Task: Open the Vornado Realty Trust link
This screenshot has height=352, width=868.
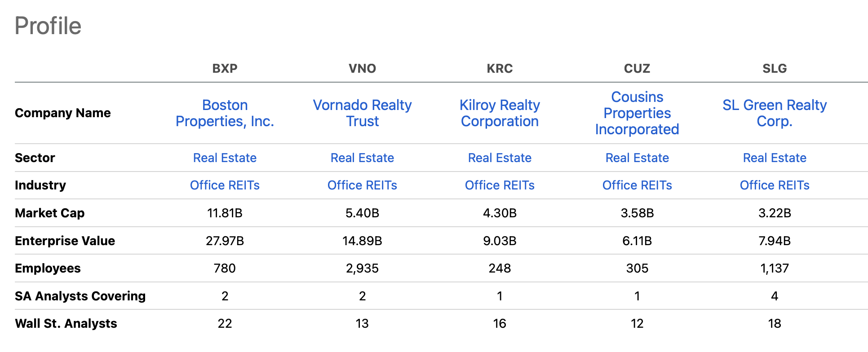Action: [x=362, y=113]
